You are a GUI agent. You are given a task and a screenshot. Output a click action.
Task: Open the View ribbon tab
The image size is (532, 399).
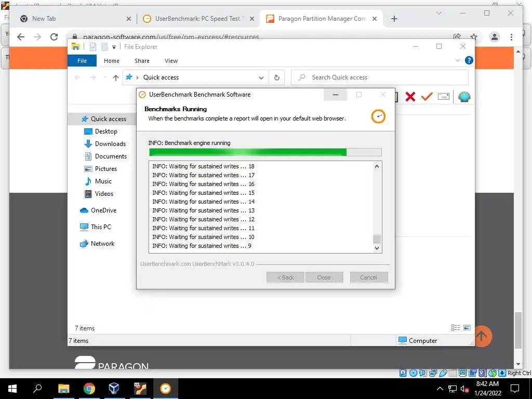[x=171, y=61]
